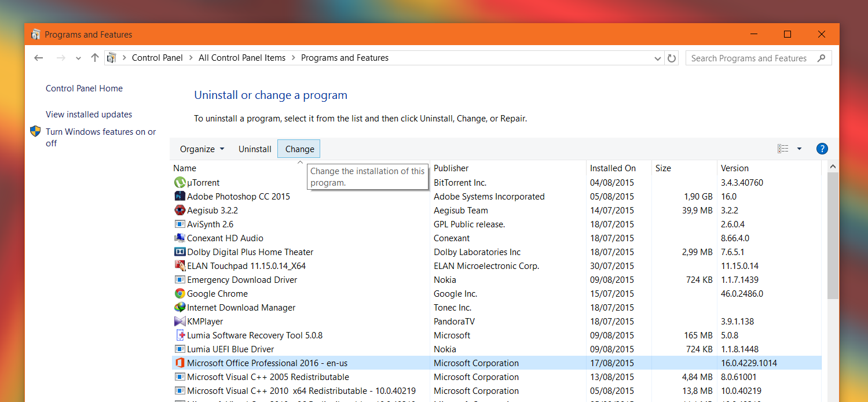Click the Microsoft Office Professional 2016 icon
This screenshot has height=402, width=868.
(x=180, y=363)
